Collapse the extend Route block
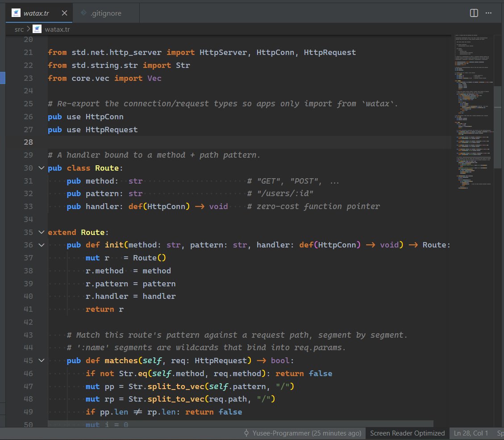Viewport: 504px width, 440px height. 42,232
